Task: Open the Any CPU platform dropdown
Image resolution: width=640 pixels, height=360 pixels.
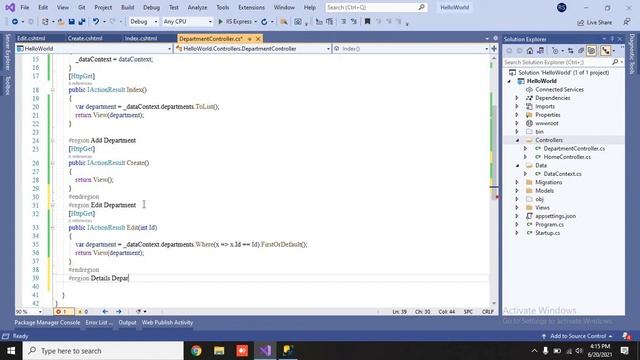Action: [187, 22]
